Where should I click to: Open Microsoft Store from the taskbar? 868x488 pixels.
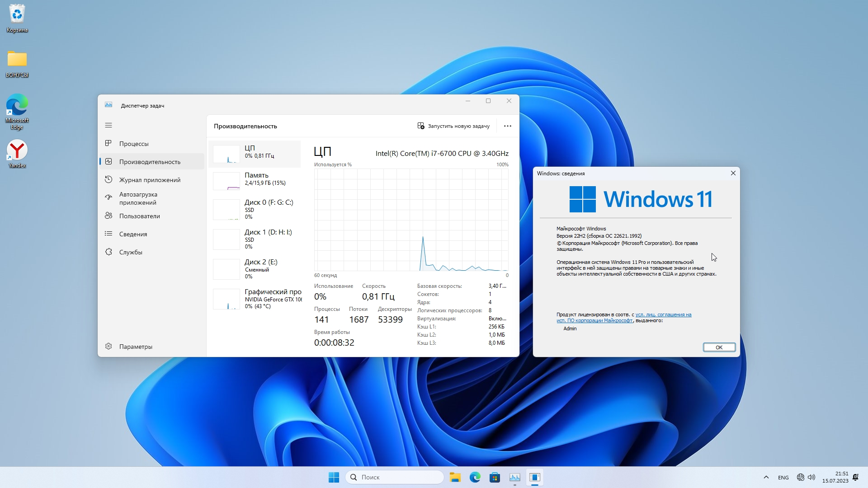click(495, 477)
